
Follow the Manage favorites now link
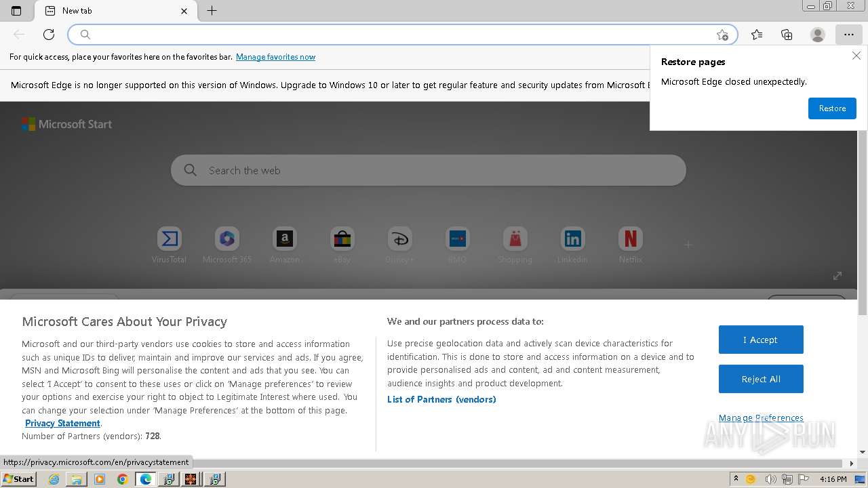(x=275, y=57)
